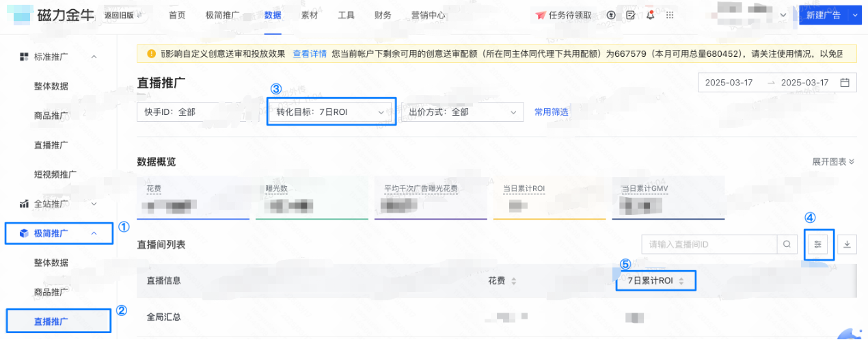Click the search magnifier for 直播间ID
The width and height of the screenshot is (868, 342).
click(x=787, y=244)
